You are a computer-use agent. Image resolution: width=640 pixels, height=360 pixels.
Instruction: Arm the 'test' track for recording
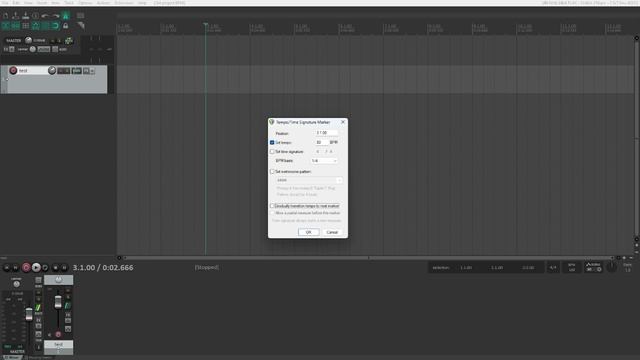point(13,71)
